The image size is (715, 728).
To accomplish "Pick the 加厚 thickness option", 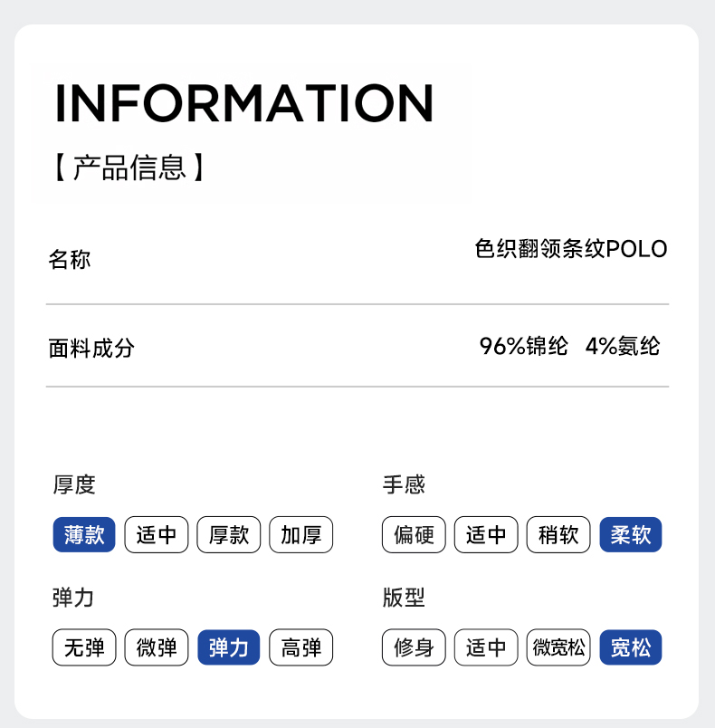I will (x=301, y=535).
